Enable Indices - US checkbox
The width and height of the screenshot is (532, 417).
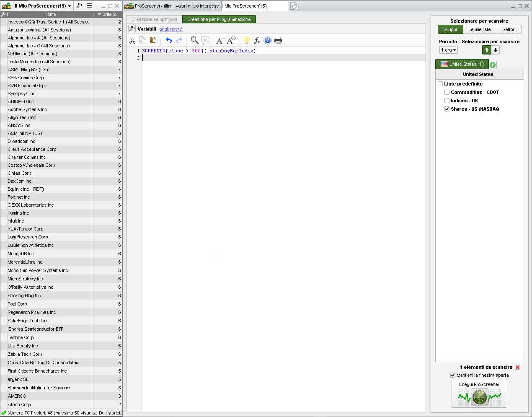click(447, 101)
